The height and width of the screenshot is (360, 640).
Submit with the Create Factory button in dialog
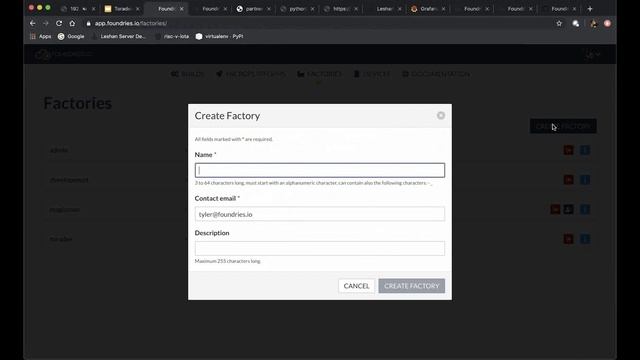(411, 286)
